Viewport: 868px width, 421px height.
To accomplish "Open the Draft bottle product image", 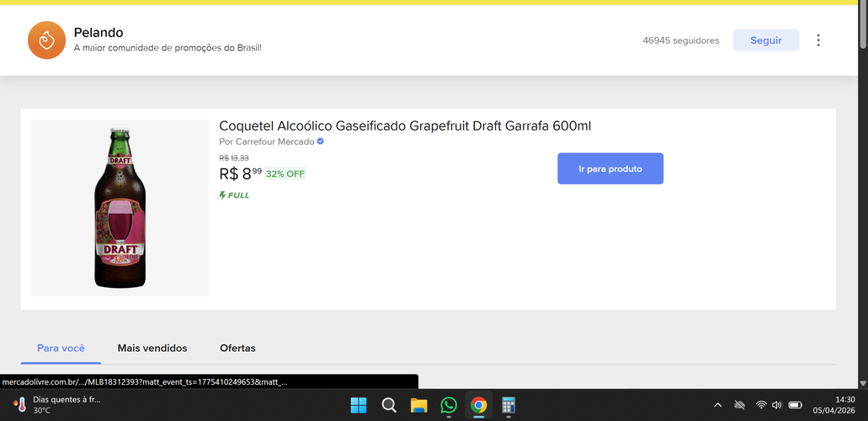I will [120, 208].
